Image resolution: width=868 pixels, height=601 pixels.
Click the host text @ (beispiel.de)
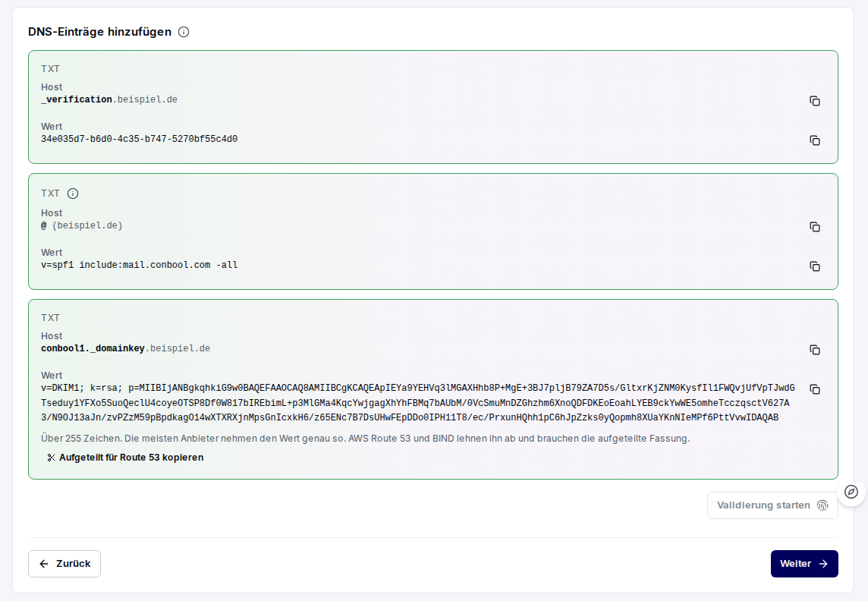click(81, 225)
